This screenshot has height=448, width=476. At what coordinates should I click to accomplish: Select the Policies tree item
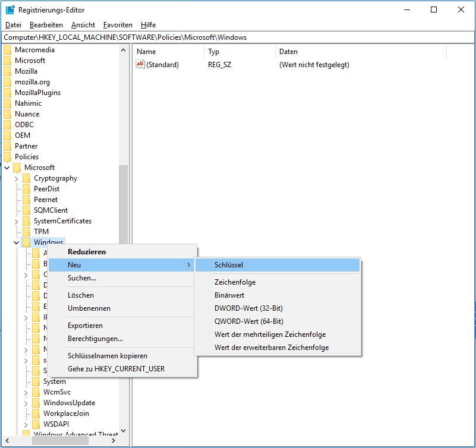pyautogui.click(x=27, y=157)
